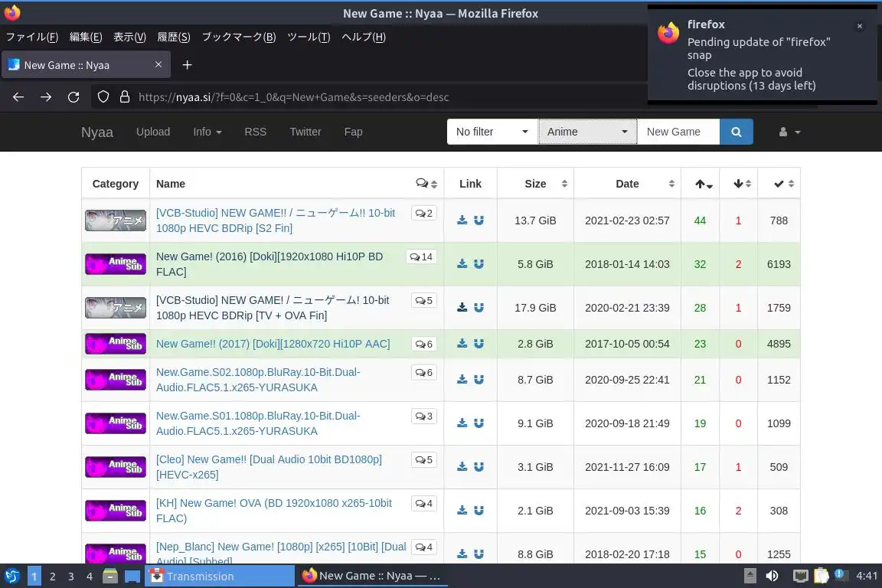Download torrent for [KH] New Game! OVA

[x=462, y=511]
